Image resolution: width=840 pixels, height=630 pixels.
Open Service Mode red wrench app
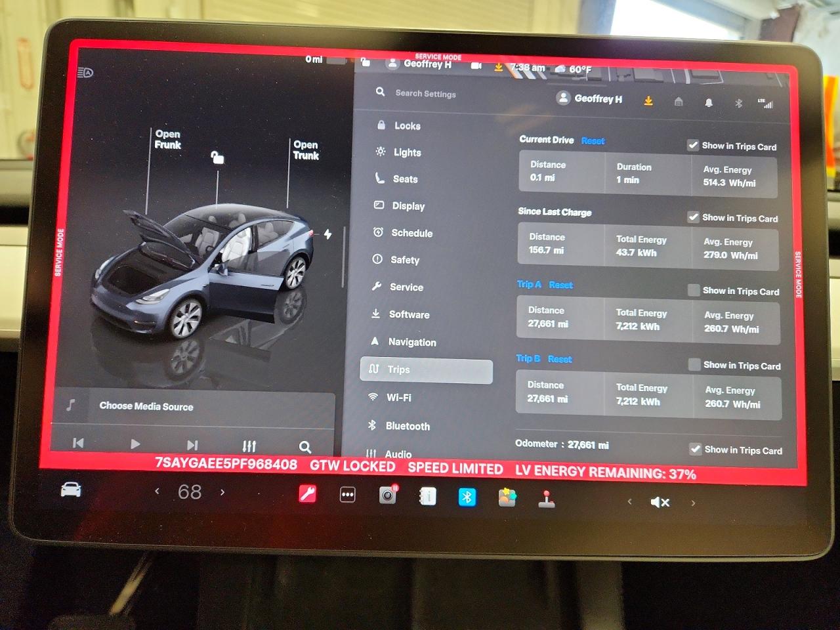pos(308,493)
